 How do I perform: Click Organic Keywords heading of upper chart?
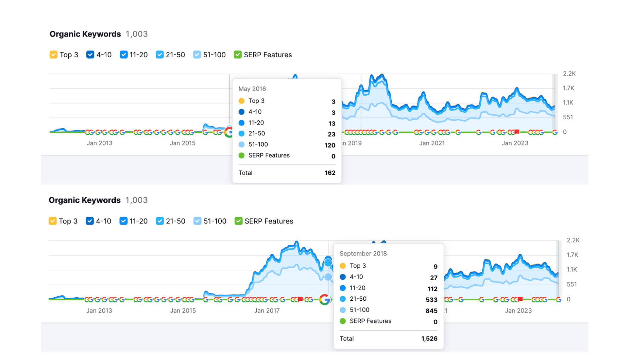[x=85, y=34]
